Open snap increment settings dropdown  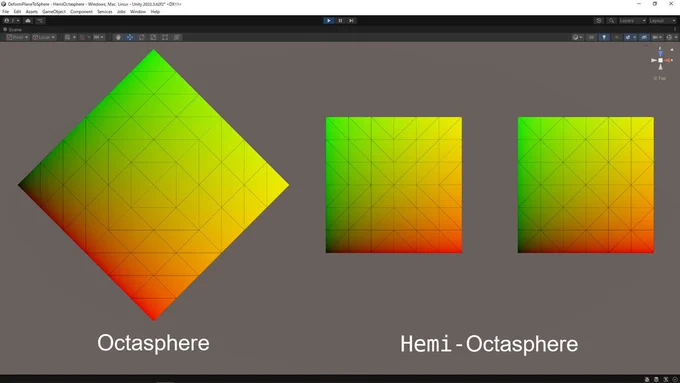(x=99, y=37)
